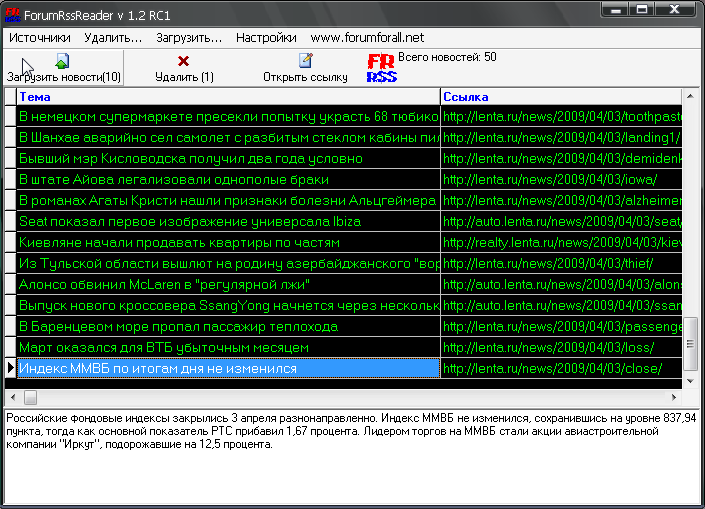
Task: Select row Бывший мэр Кисловодска
Action: [228, 159]
